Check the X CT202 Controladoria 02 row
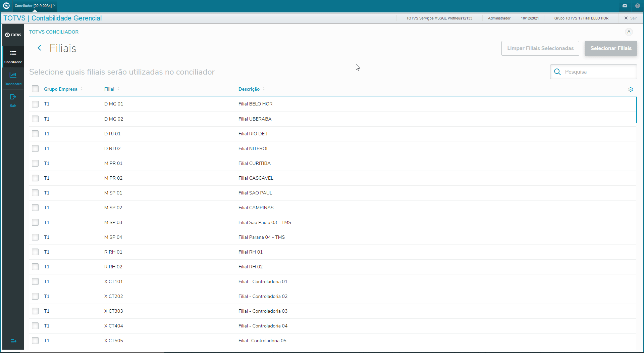The image size is (644, 353). click(35, 296)
